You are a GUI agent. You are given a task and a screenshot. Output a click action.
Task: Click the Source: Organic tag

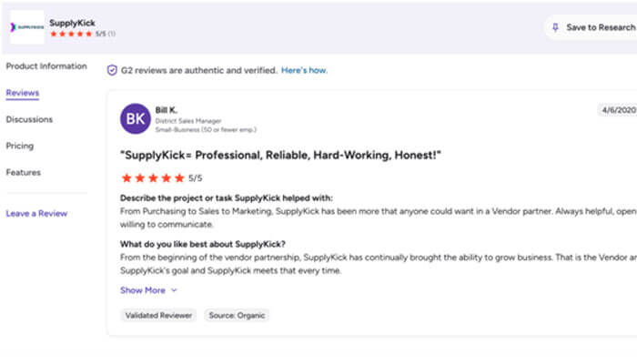237,315
